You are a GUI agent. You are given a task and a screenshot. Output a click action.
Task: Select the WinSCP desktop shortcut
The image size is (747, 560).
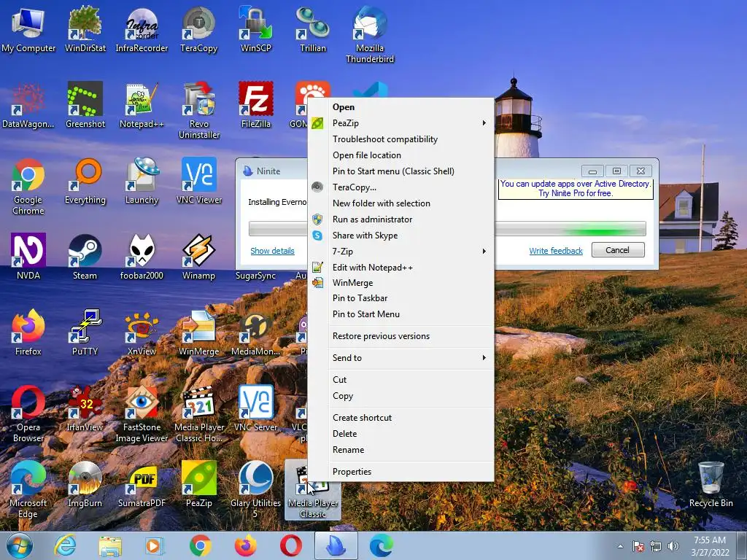(256, 29)
